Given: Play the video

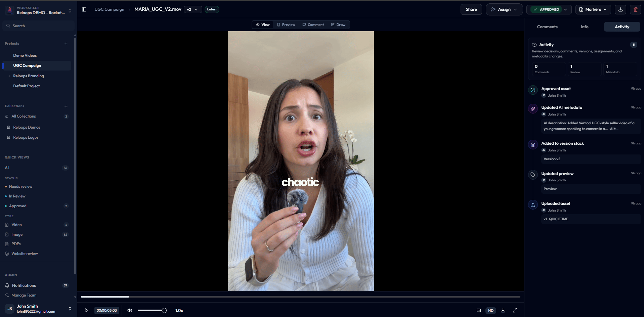Looking at the screenshot, I should tap(86, 310).
